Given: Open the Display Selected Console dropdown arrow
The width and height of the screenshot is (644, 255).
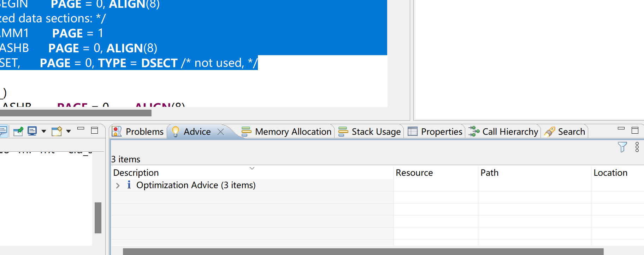Looking at the screenshot, I should pos(43,131).
